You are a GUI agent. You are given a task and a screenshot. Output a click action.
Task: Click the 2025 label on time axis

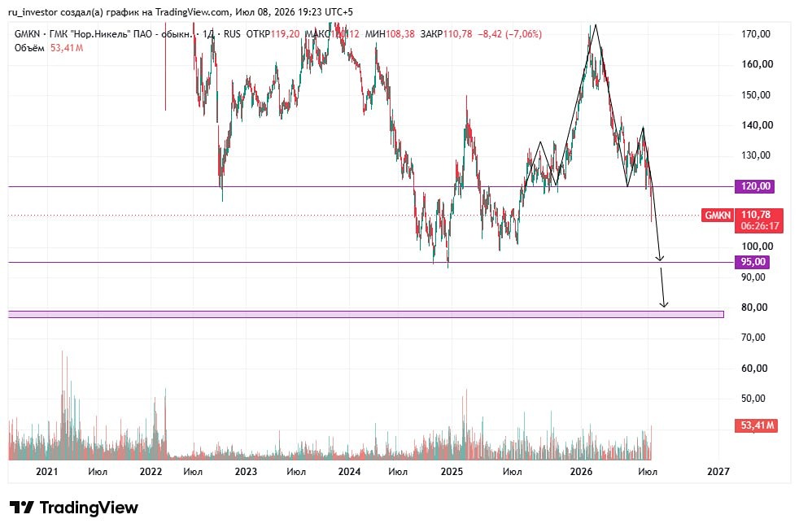point(452,472)
